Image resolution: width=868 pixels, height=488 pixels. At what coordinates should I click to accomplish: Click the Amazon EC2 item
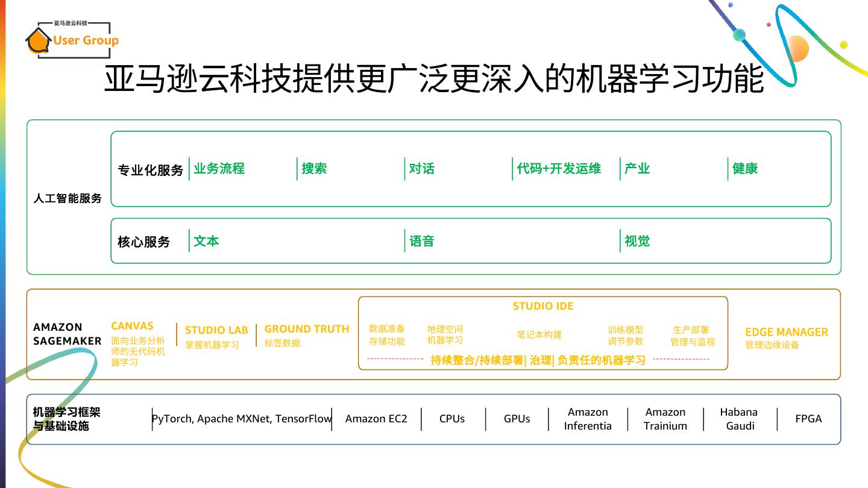pos(376,419)
